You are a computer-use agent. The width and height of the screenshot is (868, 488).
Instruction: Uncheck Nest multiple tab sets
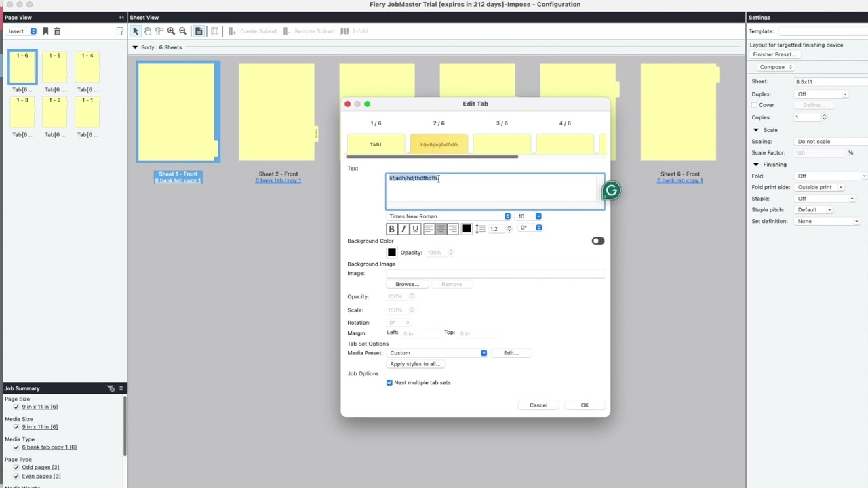pyautogui.click(x=389, y=382)
